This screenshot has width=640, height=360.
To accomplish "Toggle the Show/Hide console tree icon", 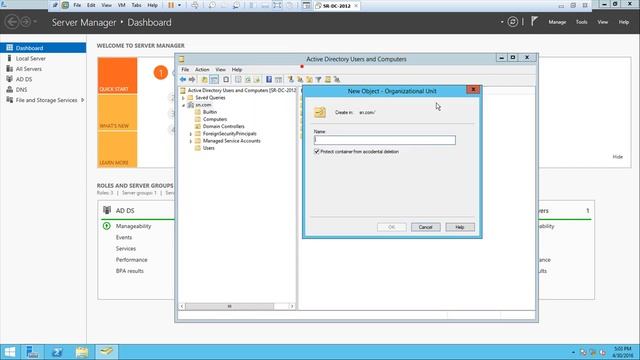I will (x=214, y=80).
